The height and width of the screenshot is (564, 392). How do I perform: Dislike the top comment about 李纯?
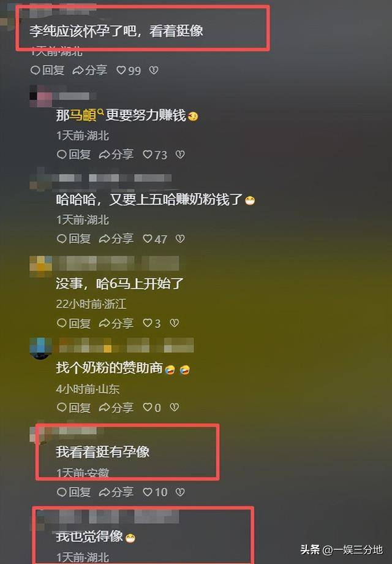point(154,70)
